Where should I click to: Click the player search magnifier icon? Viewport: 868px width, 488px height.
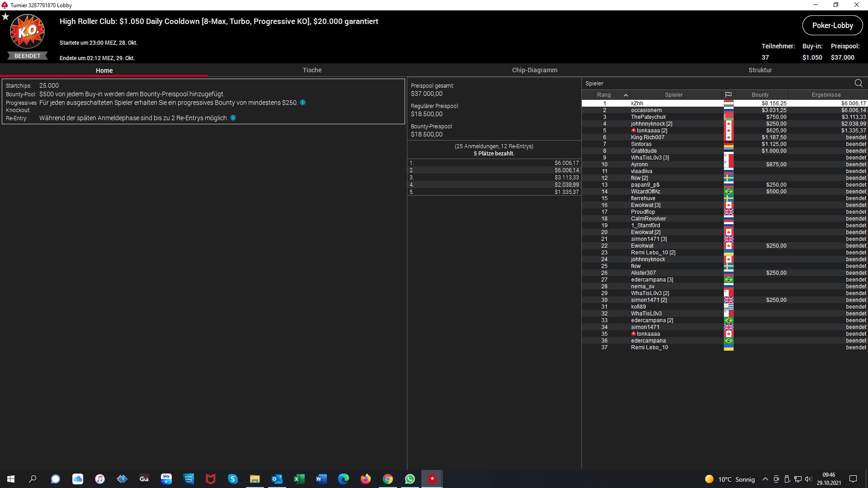[858, 83]
